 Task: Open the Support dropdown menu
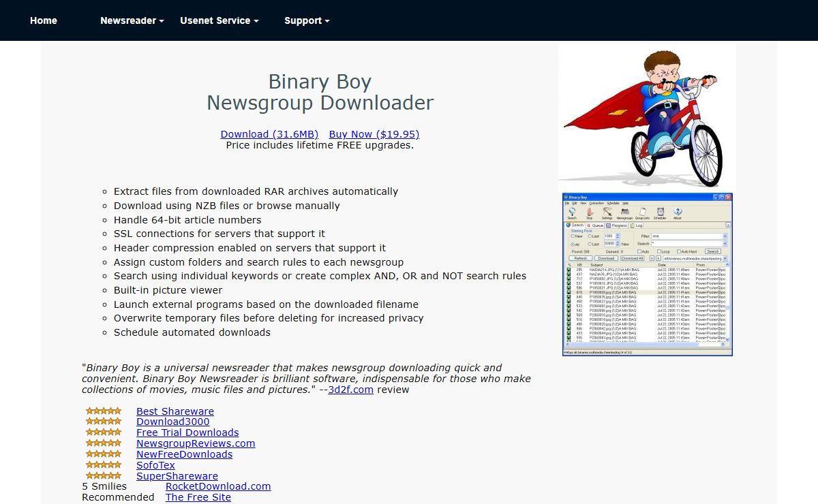tap(307, 20)
